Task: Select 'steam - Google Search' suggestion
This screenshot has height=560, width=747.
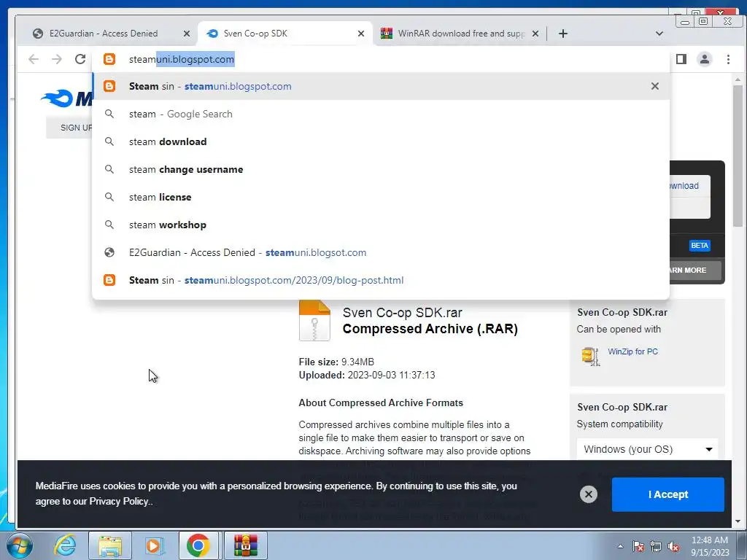Action: pos(381,114)
